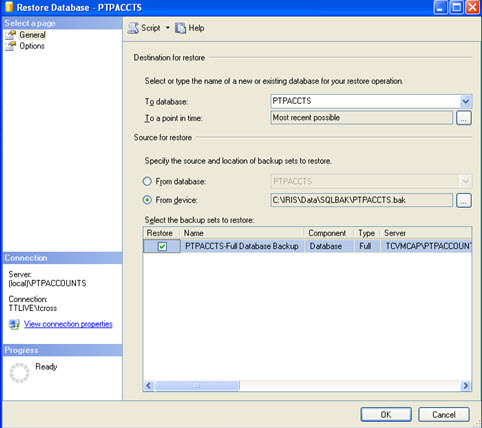The width and height of the screenshot is (482, 428).
Task: Click the Script toolbar icon
Action: (133, 28)
